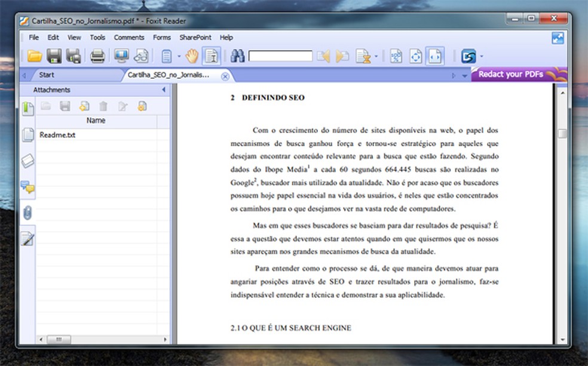
Task: Click the Add attachment icon in panel
Action: point(84,106)
